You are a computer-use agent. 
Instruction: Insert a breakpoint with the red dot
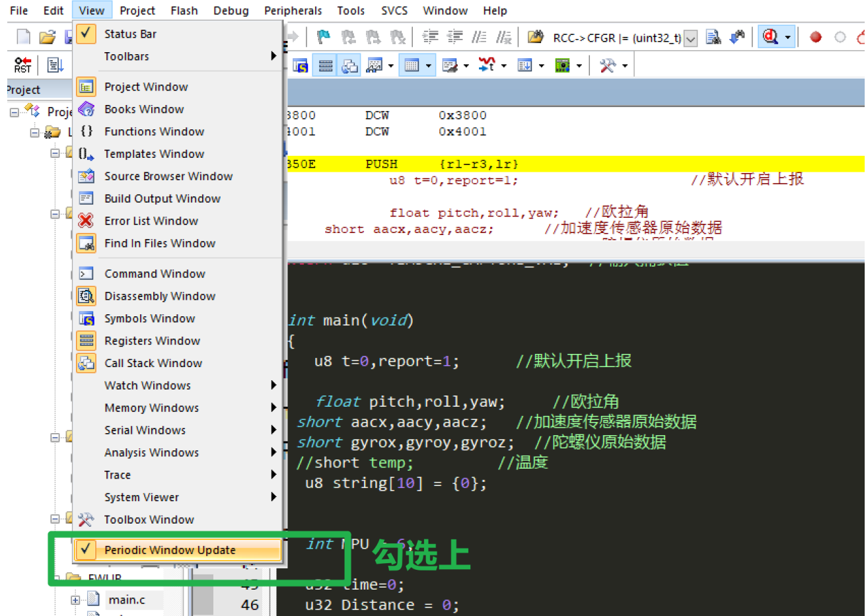tap(816, 37)
